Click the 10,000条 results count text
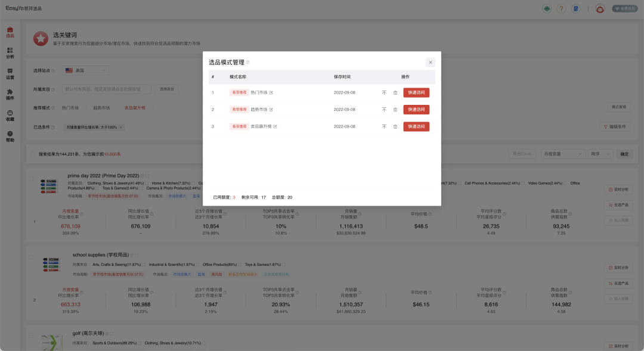 112,154
